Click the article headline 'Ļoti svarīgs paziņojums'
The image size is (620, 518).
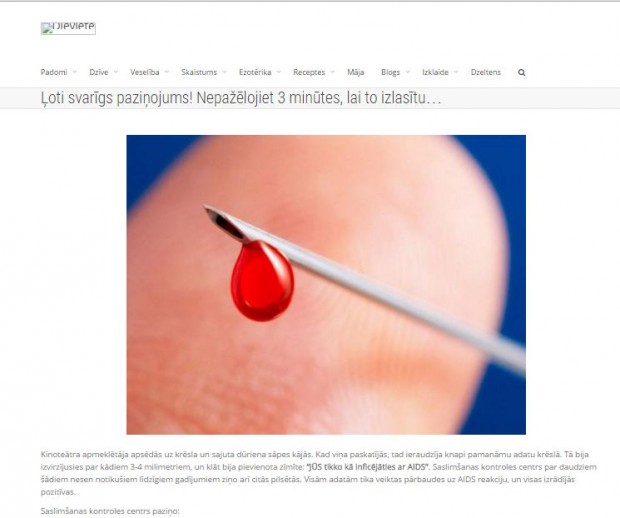pos(241,98)
